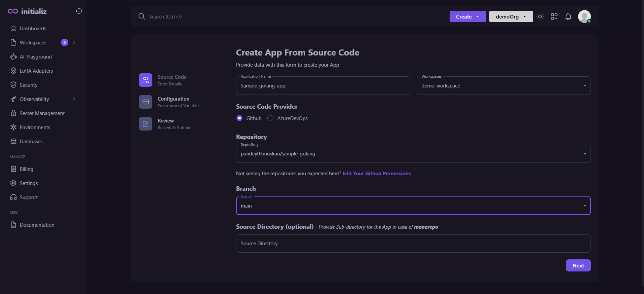Click the Security shield icon
This screenshot has width=644, height=294.
pos(13,85)
